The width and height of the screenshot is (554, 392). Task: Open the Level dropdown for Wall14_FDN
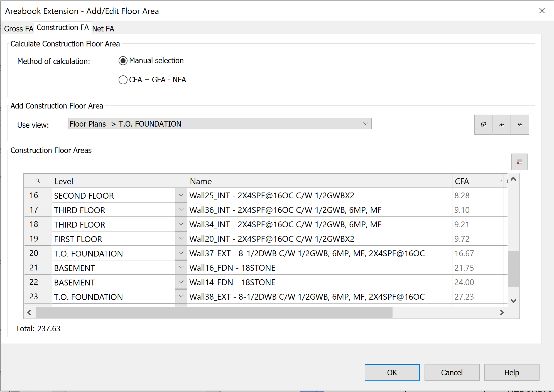click(x=181, y=282)
